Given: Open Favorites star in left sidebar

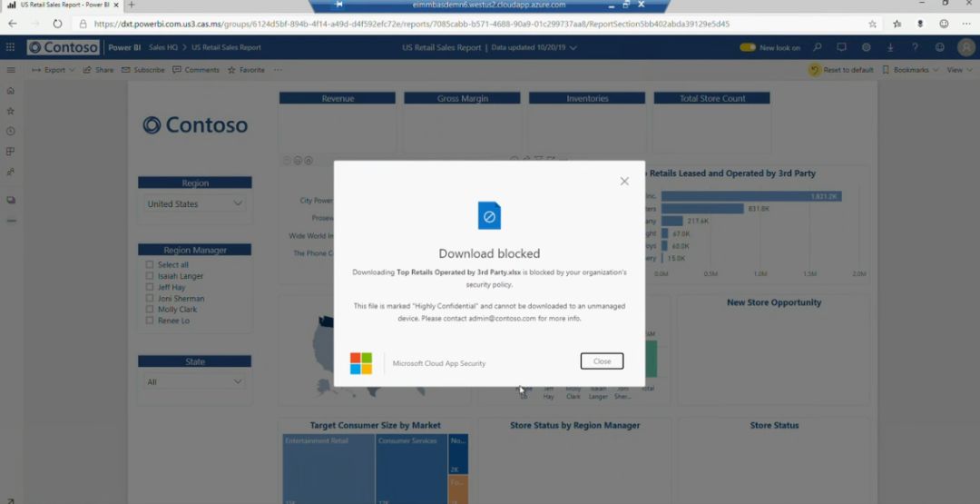Looking at the screenshot, I should click(x=11, y=111).
